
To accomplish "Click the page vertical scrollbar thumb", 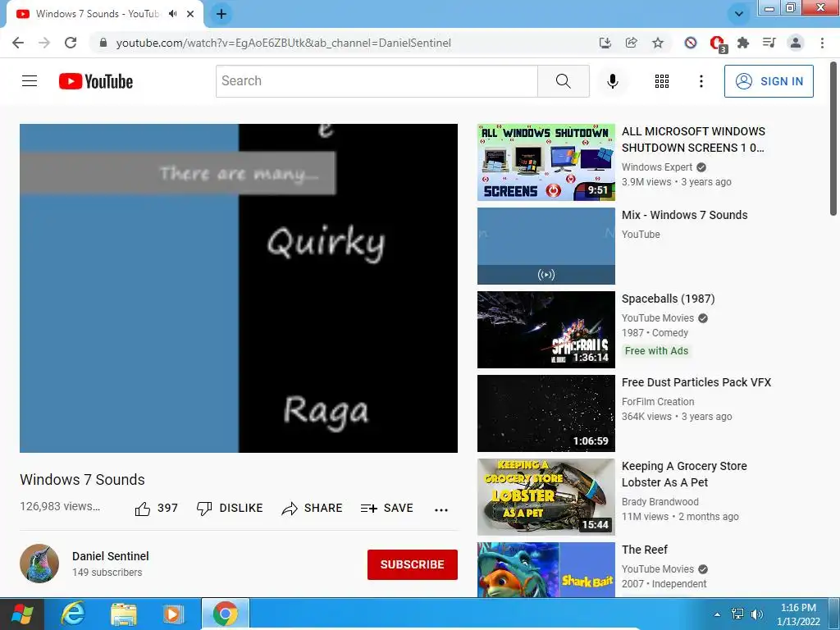I will [x=833, y=138].
